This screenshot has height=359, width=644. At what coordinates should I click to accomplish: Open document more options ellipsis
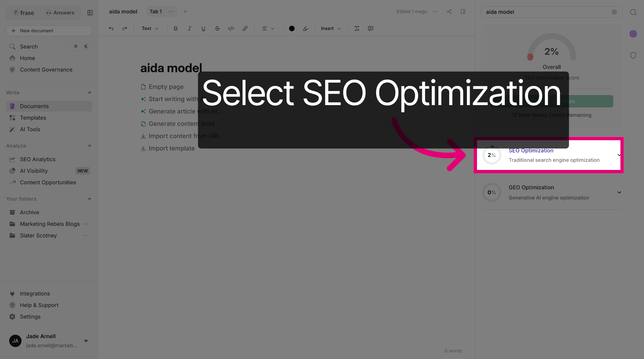click(435, 11)
